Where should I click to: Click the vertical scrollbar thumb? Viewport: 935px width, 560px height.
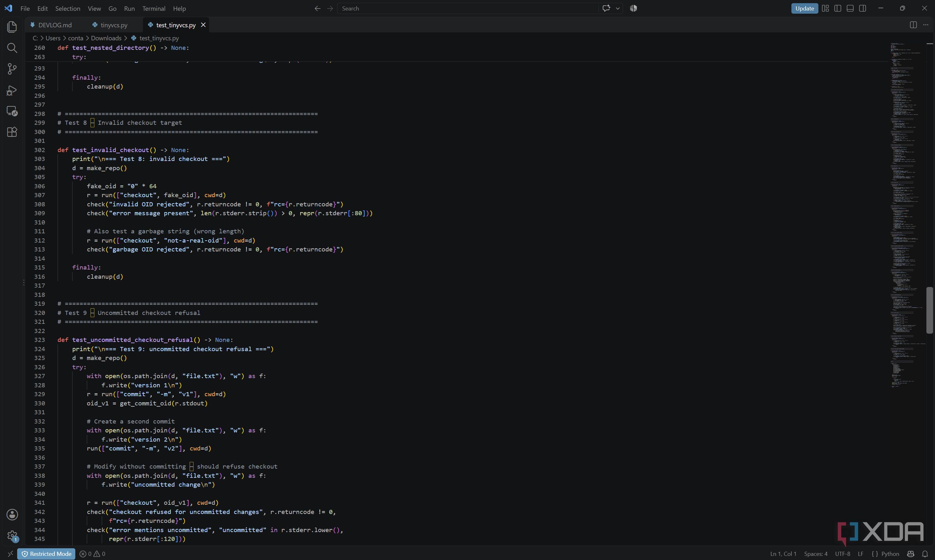(x=930, y=310)
